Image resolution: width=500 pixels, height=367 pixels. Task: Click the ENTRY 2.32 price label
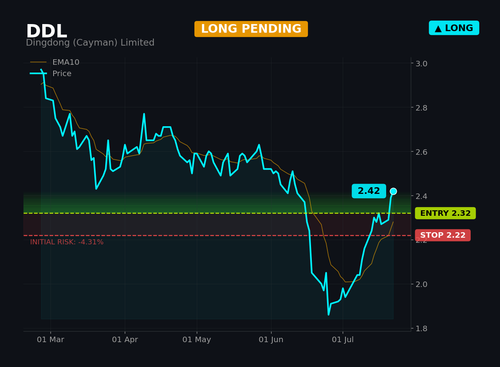[x=445, y=213]
